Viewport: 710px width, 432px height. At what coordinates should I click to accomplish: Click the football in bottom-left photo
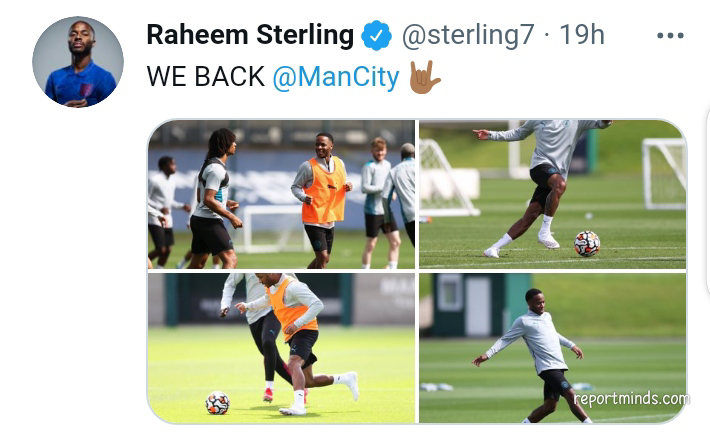tap(217, 403)
